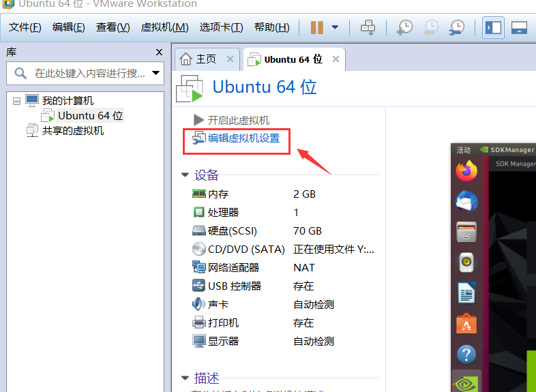Open the 虚拟机(M) menu

tap(164, 27)
